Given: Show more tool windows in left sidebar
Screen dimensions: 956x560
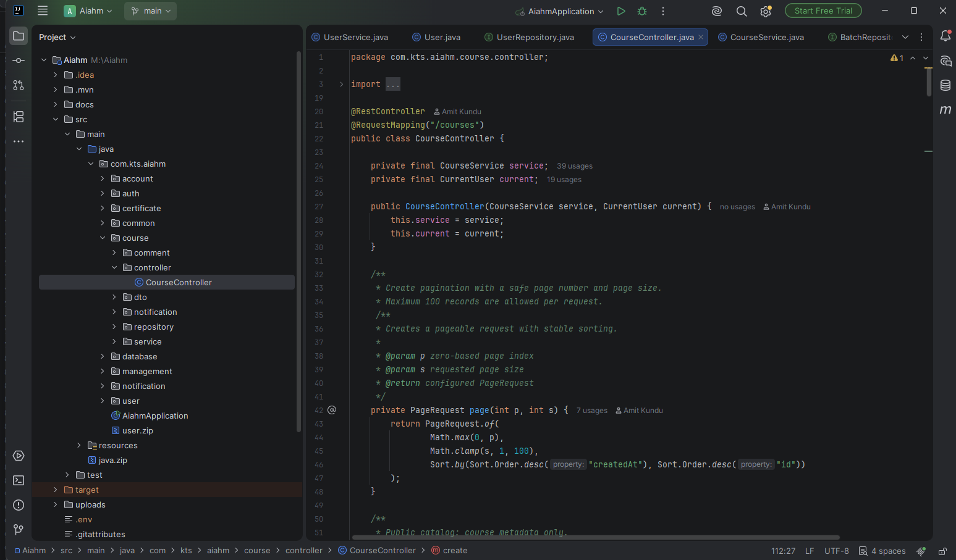Looking at the screenshot, I should (19, 141).
